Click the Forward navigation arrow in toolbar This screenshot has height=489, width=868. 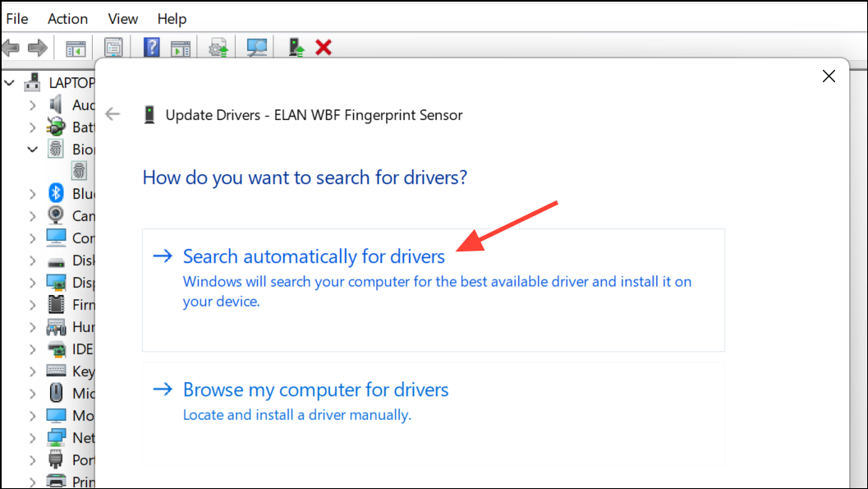[x=37, y=48]
